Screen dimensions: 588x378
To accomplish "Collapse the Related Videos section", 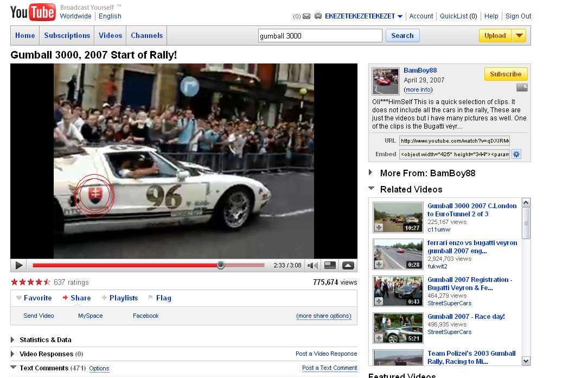I will click(x=371, y=189).
